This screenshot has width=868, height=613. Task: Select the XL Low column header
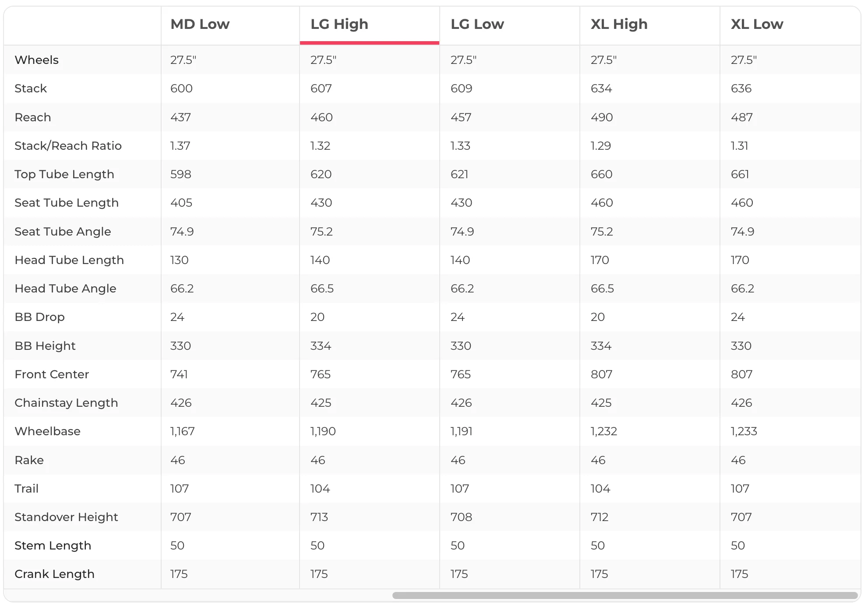757,24
